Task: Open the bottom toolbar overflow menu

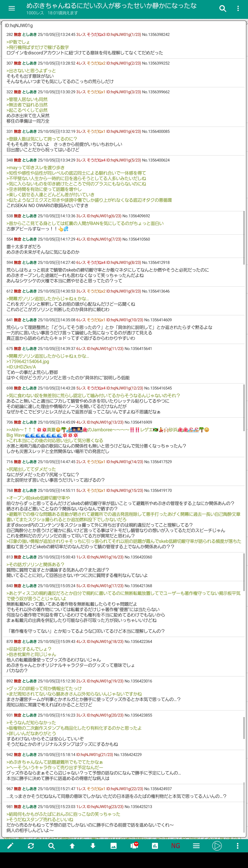Action: [x=238, y=845]
